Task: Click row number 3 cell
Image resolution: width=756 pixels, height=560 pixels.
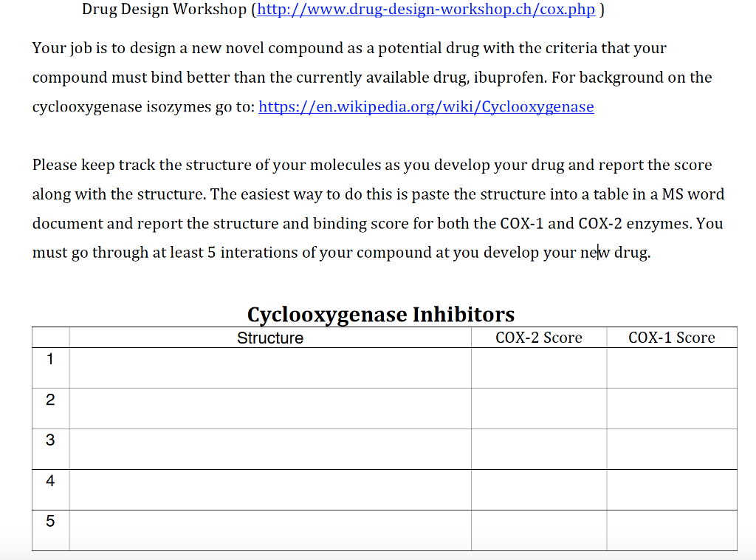Action: 51,449
